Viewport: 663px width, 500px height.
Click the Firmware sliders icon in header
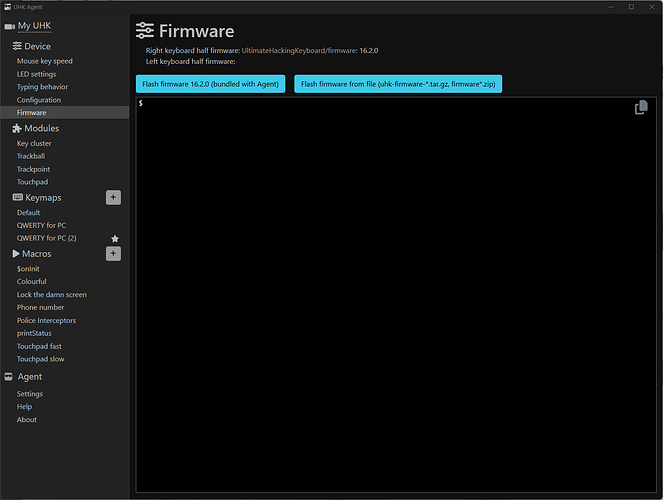point(145,31)
